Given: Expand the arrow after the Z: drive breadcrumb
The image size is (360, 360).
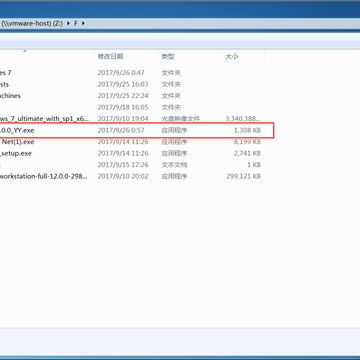Looking at the screenshot, I should (69, 24).
